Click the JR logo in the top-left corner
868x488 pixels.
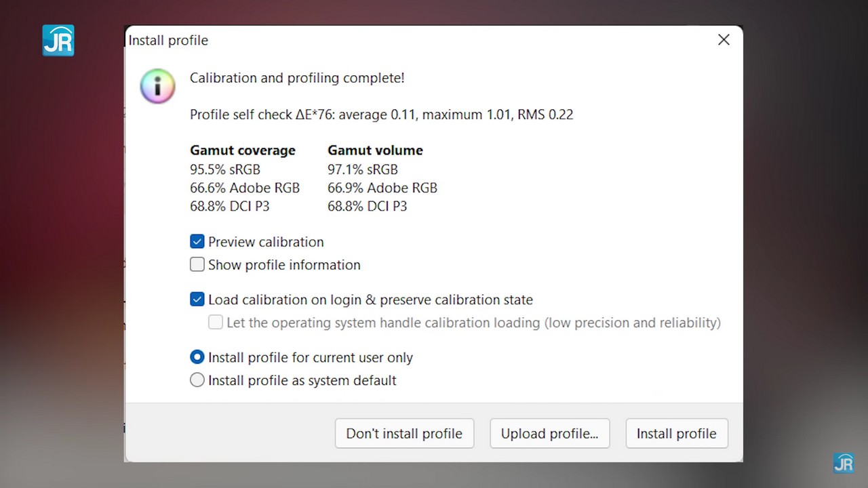coord(58,41)
